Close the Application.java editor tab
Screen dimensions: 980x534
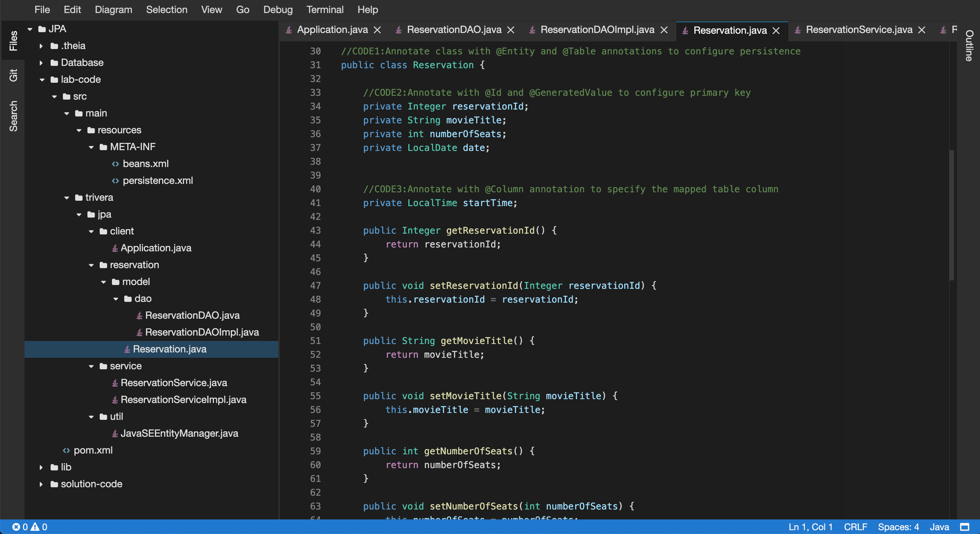[377, 30]
